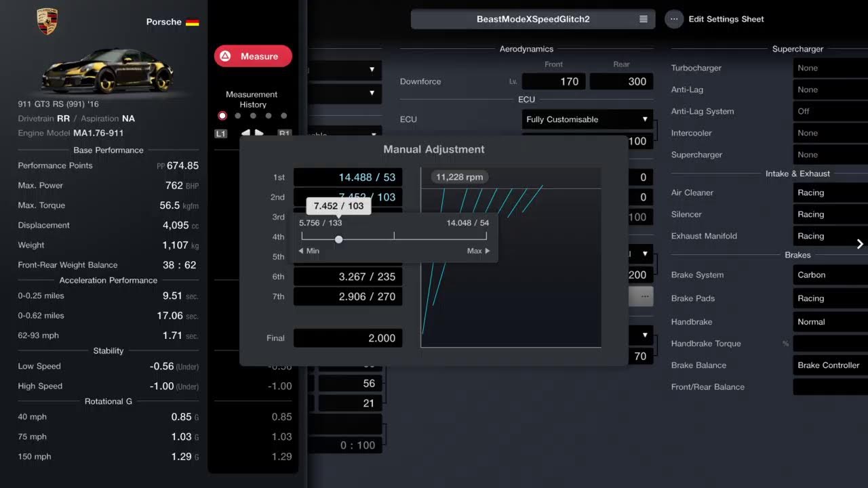The height and width of the screenshot is (488, 868).
Task: Open the Exhaust Manifold Racing dropdown
Action: point(830,236)
